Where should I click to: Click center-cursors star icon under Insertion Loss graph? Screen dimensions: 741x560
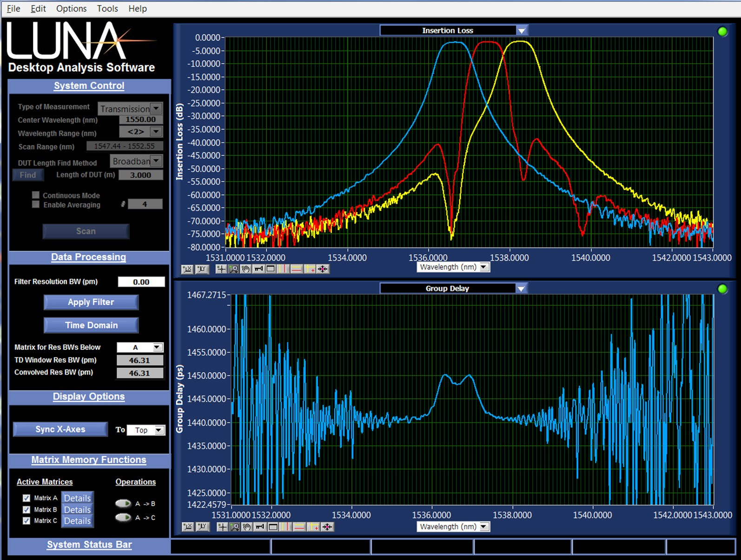click(323, 269)
